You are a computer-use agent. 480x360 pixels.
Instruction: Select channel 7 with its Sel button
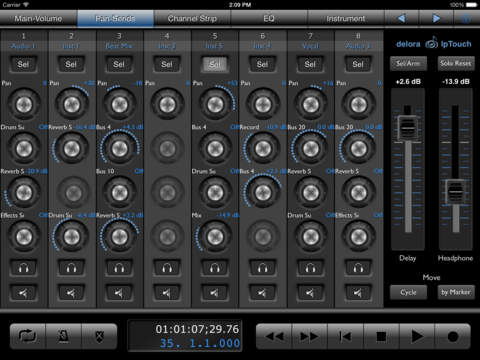coord(310,64)
